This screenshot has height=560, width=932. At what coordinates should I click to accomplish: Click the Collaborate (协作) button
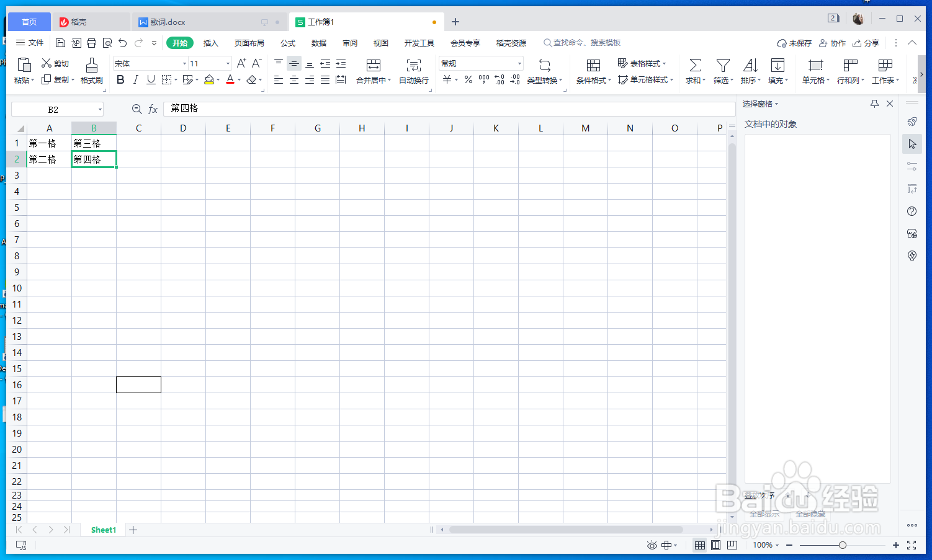[x=832, y=43]
